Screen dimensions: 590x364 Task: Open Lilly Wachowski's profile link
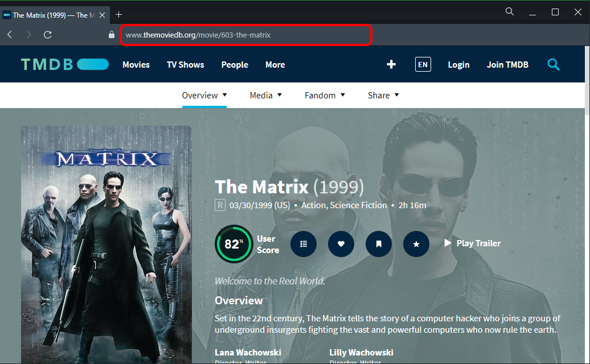(x=361, y=353)
